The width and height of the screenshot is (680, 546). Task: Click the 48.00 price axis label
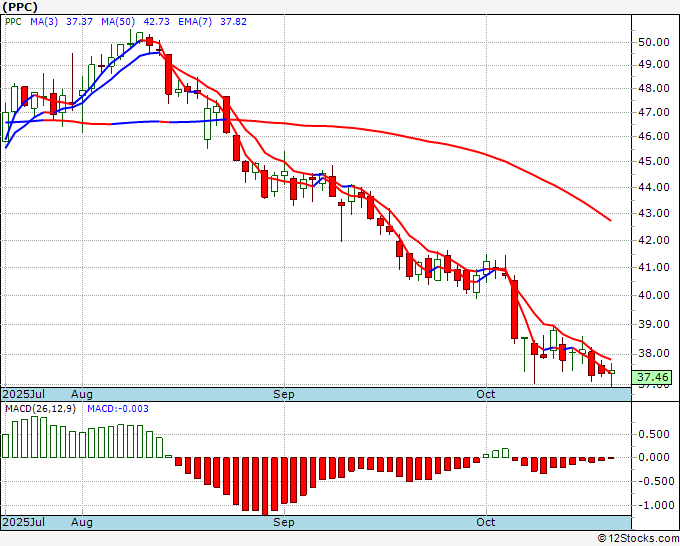click(654, 88)
